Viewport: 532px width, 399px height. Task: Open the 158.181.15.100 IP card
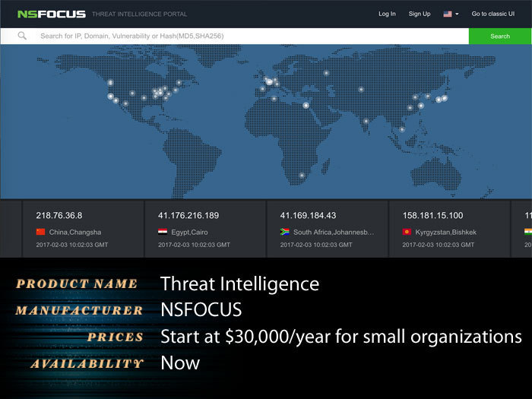[x=450, y=229]
